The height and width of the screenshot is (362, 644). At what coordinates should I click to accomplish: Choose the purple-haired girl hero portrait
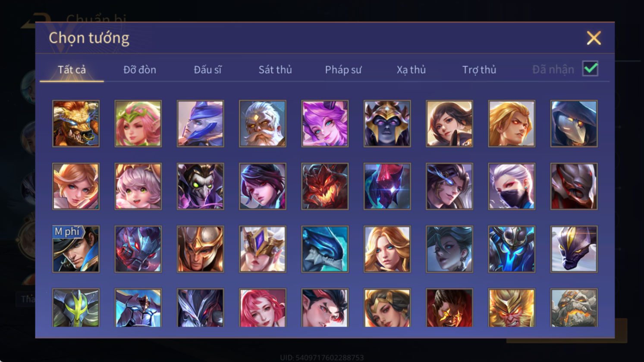pyautogui.click(x=325, y=124)
